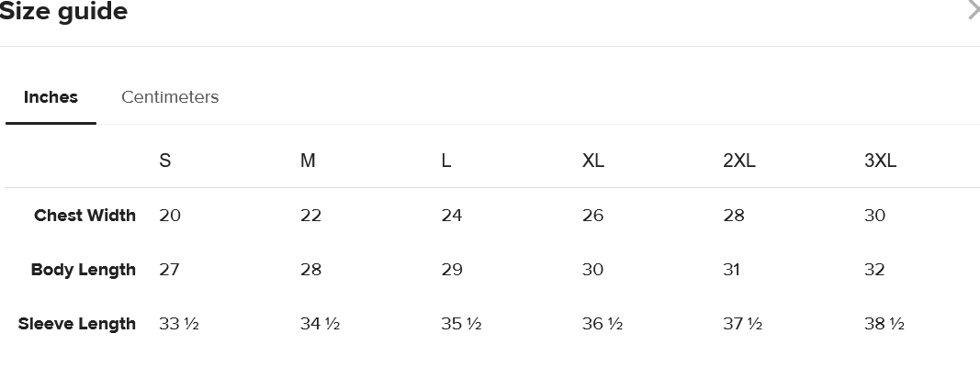Viewport: 980px width, 367px height.
Task: Click the Size guide heading
Action: tap(63, 12)
